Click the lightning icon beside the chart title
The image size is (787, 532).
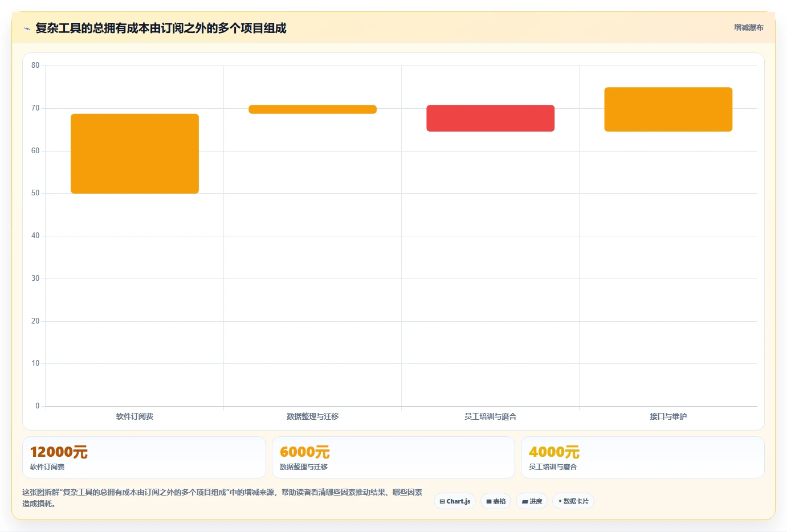(27, 28)
